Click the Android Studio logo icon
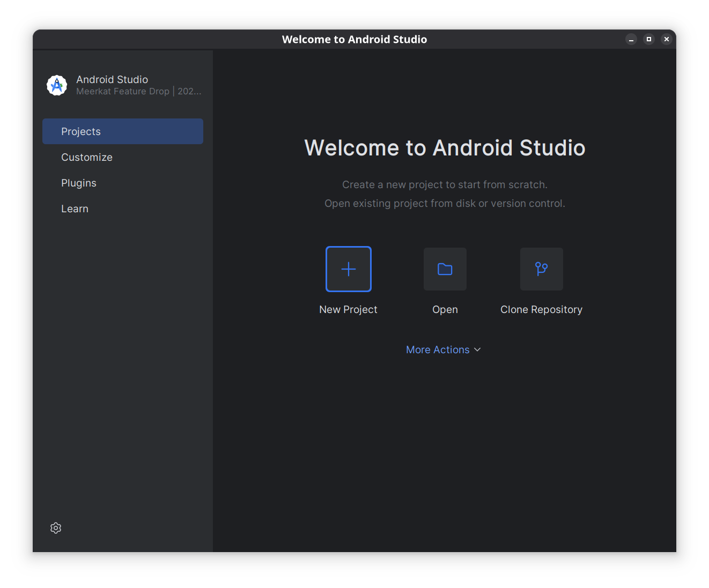709x588 pixels. [x=57, y=85]
